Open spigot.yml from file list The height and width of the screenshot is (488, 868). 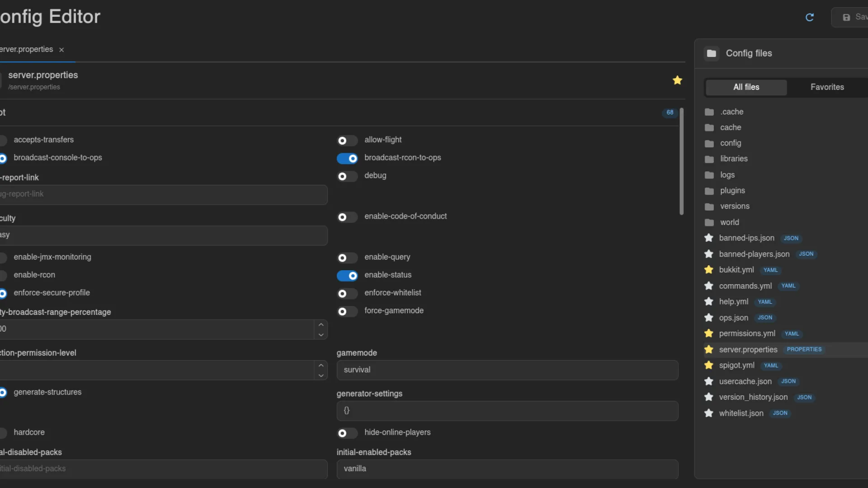pos(737,365)
